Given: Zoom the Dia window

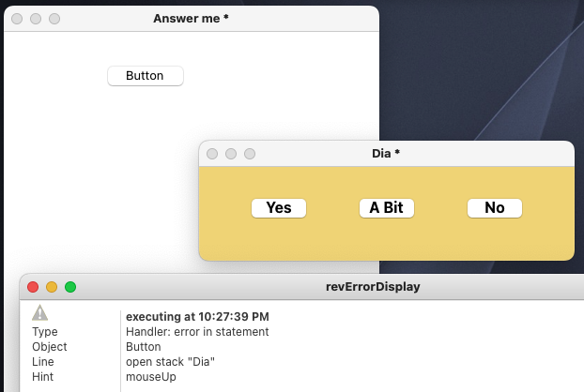Looking at the screenshot, I should [x=250, y=154].
